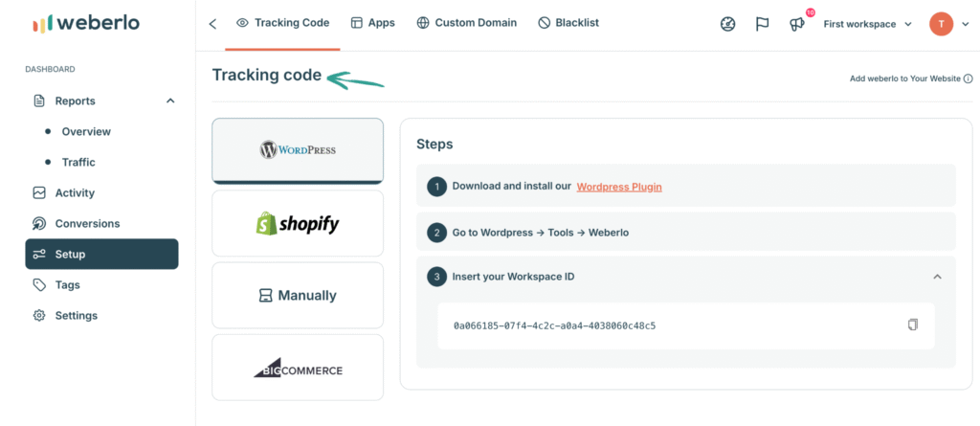Expand the user menu arrow beside the avatar
The image size is (980, 426).
[966, 24]
